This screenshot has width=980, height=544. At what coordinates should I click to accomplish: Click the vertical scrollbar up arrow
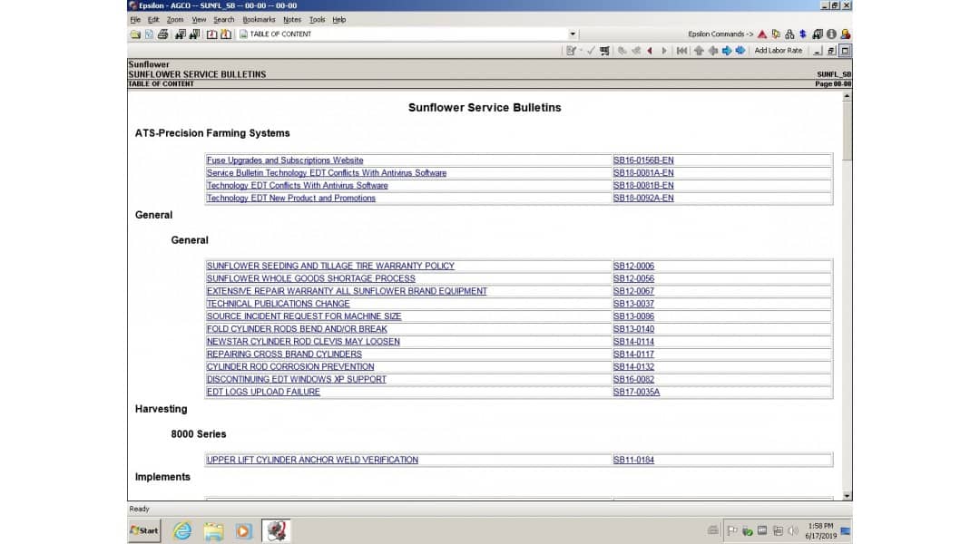[x=847, y=97]
